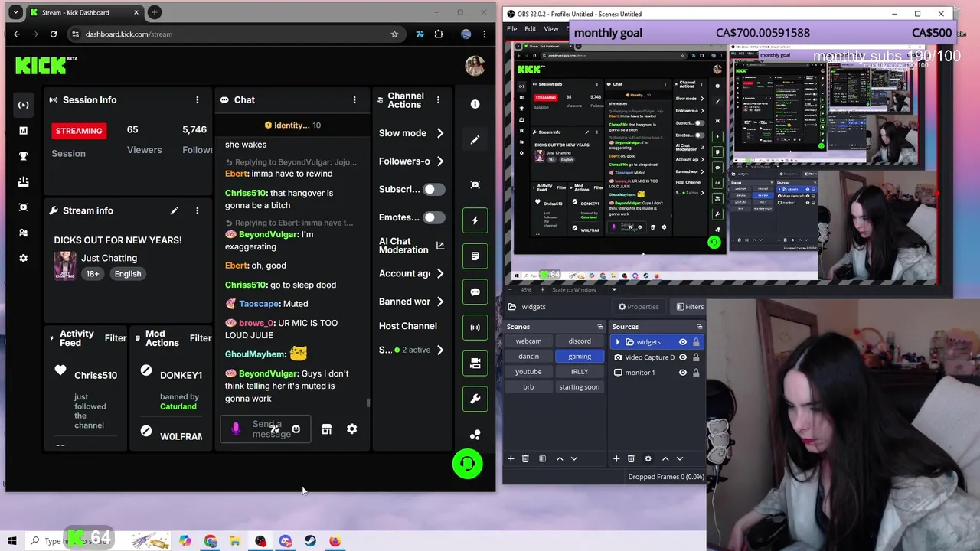The image size is (980, 551).
Task: Click the green video camera toolbar icon
Action: point(475,363)
